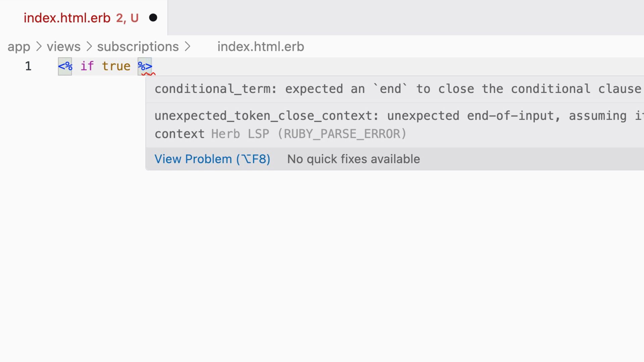
Task: Click the Herb LSP RUBY_PARSE_ERROR source label
Action: pyautogui.click(x=309, y=134)
